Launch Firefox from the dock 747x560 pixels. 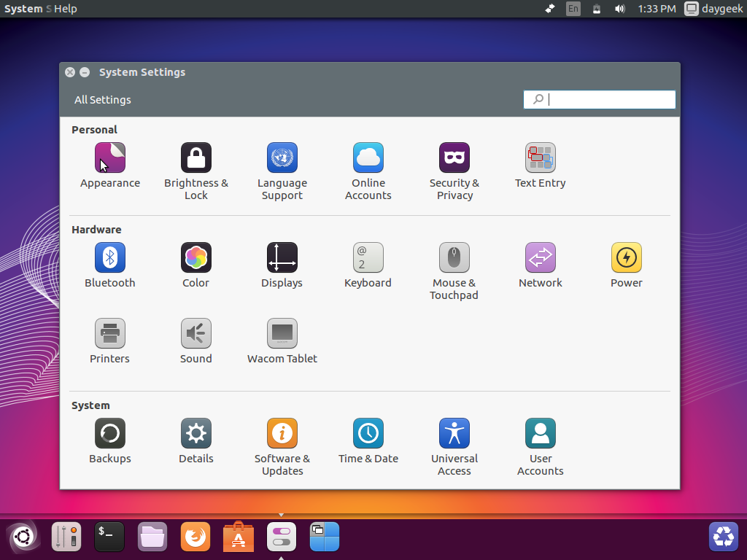pos(196,537)
